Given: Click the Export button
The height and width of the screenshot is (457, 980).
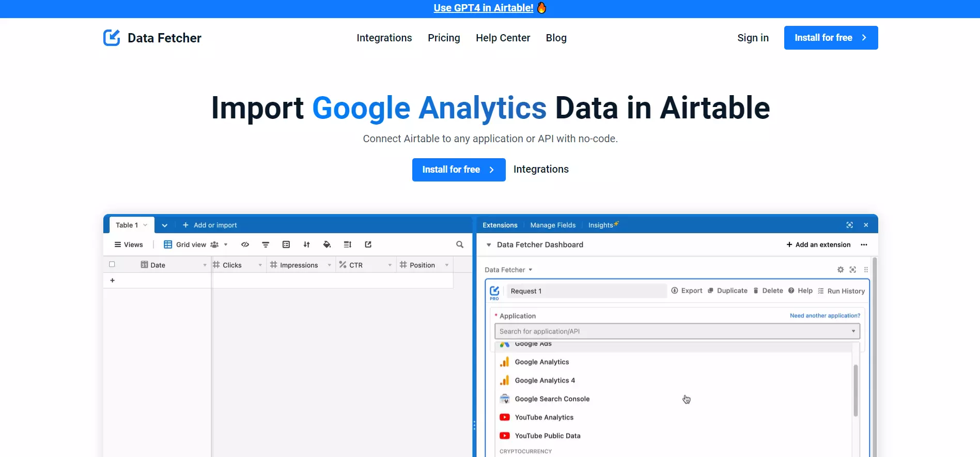Looking at the screenshot, I should tap(687, 291).
